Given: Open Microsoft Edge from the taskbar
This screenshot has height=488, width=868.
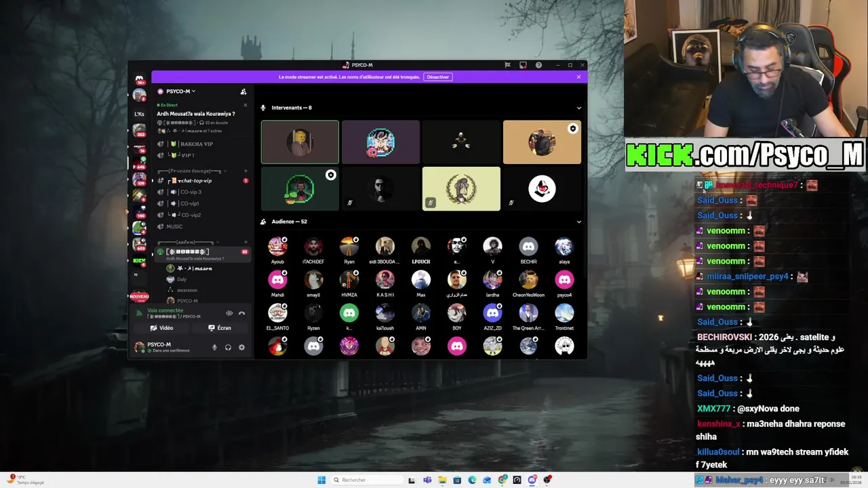Looking at the screenshot, I should click(472, 480).
